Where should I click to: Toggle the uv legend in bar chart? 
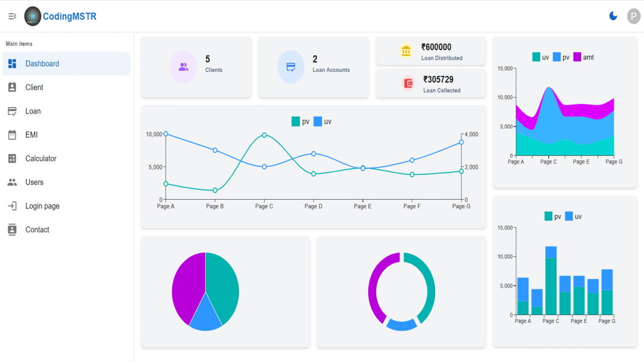tap(569, 217)
